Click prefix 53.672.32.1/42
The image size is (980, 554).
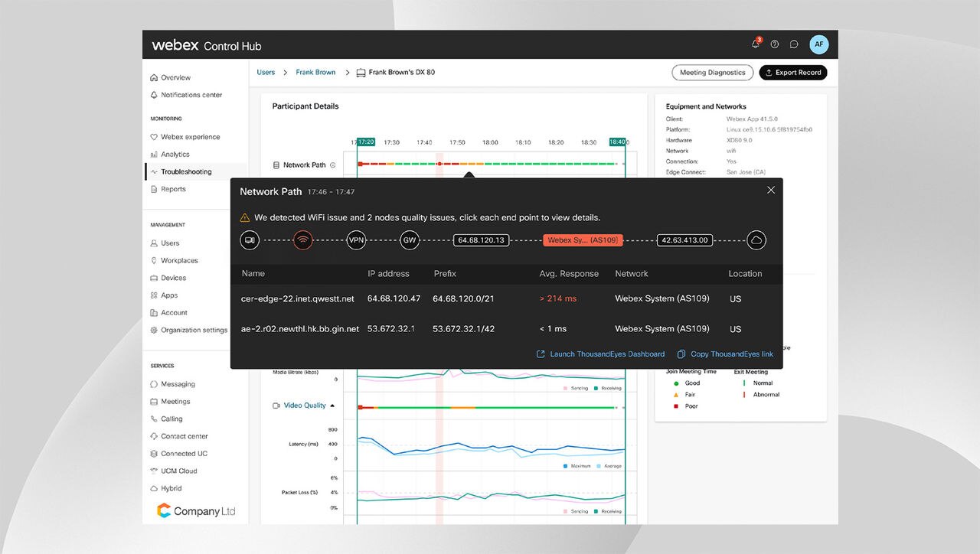click(463, 329)
